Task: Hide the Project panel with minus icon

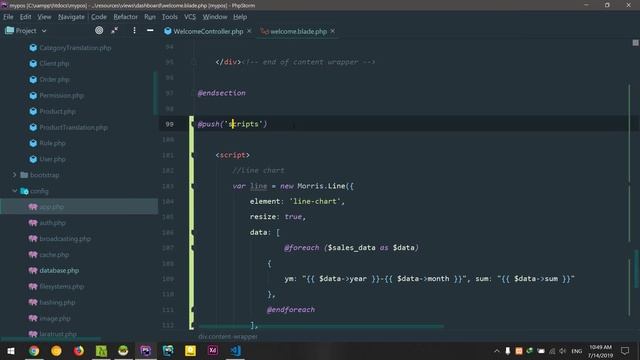Action: [150, 30]
